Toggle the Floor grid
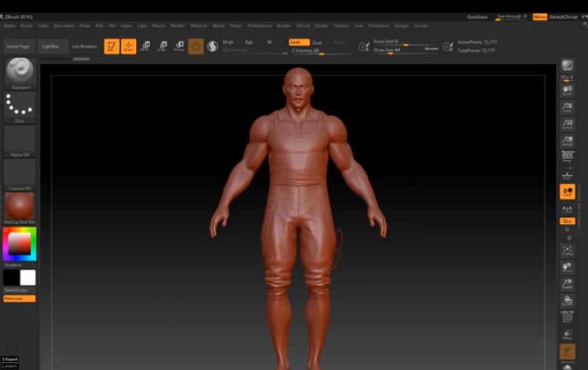The width and height of the screenshot is (588, 370). 567,175
